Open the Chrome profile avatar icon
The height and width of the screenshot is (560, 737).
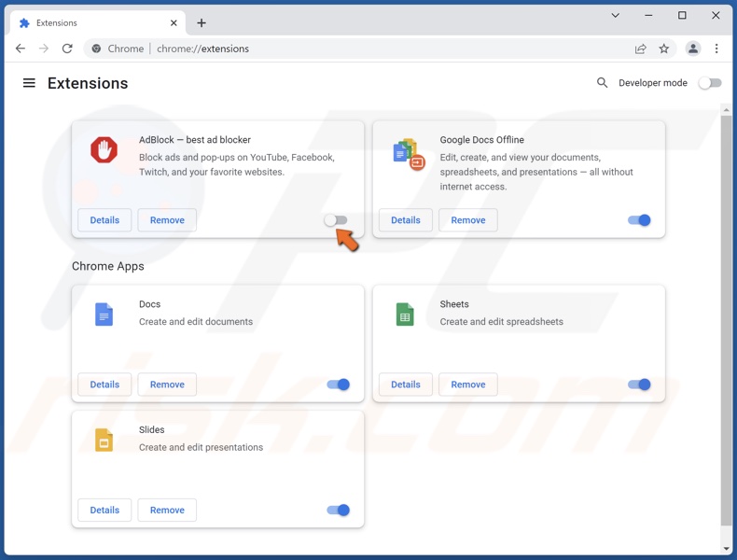point(692,49)
